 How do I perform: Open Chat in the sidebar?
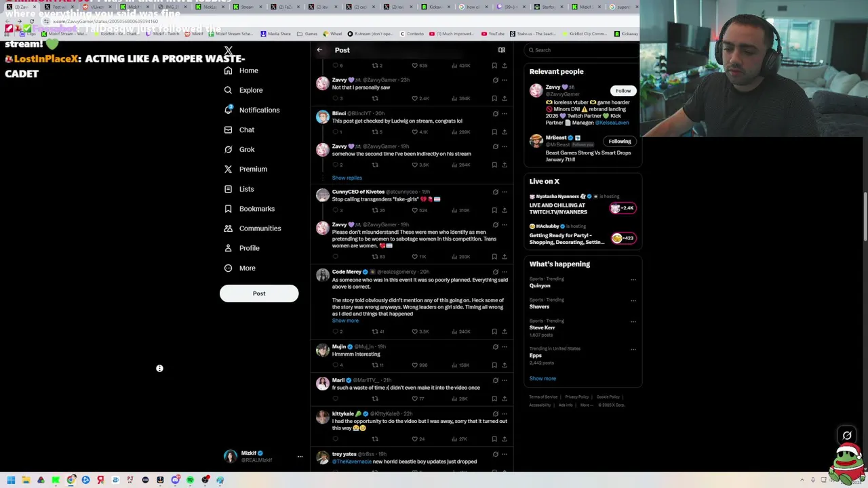click(239, 129)
